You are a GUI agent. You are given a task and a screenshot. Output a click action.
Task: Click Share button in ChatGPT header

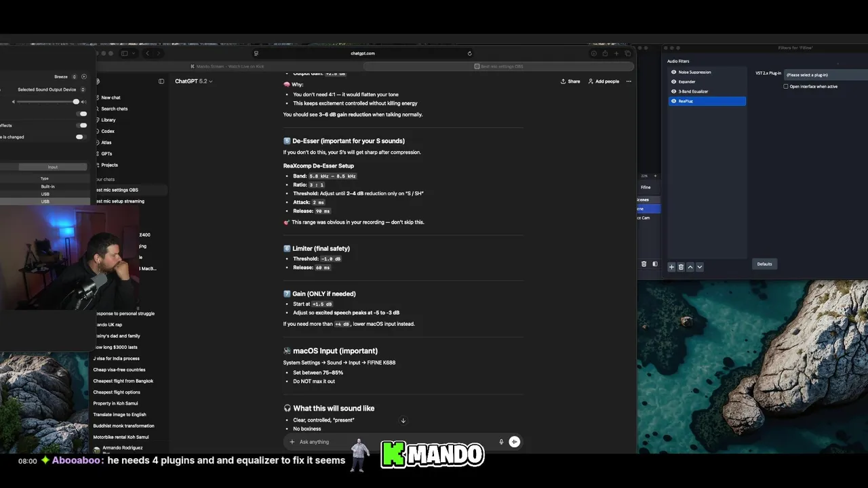(570, 81)
